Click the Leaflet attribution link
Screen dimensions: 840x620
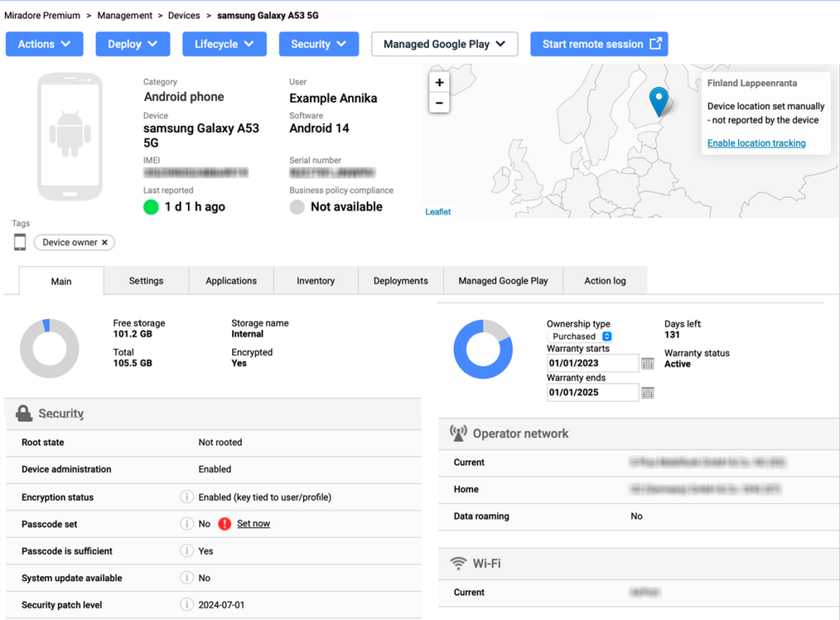(x=438, y=212)
